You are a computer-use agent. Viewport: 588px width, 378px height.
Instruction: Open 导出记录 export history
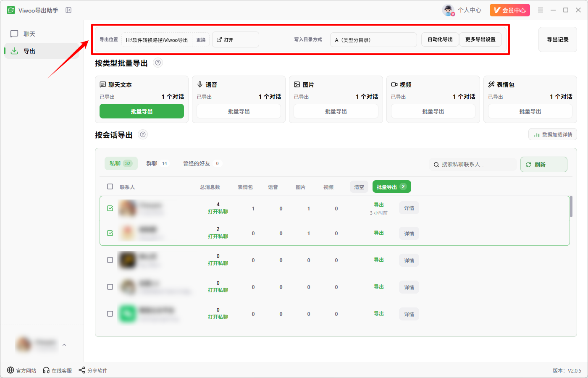[558, 39]
